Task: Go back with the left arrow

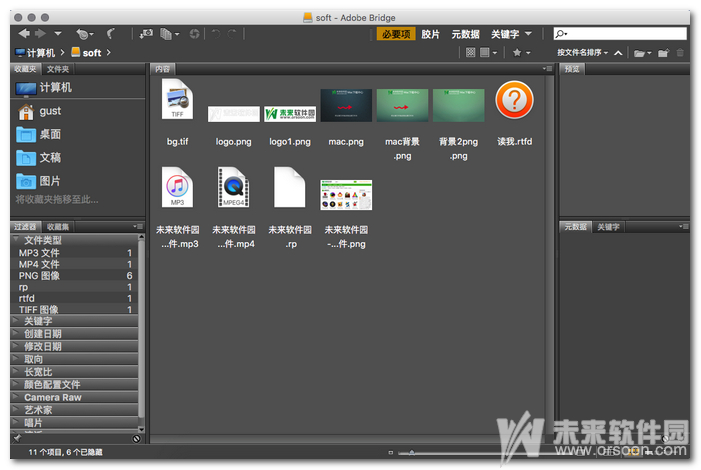Action: (x=24, y=34)
